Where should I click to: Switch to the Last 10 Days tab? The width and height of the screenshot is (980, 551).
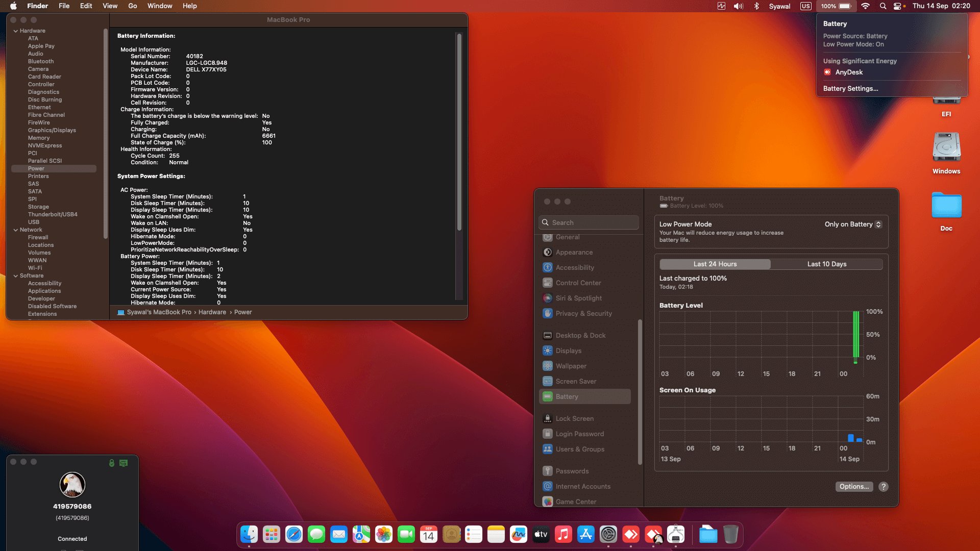[826, 264]
